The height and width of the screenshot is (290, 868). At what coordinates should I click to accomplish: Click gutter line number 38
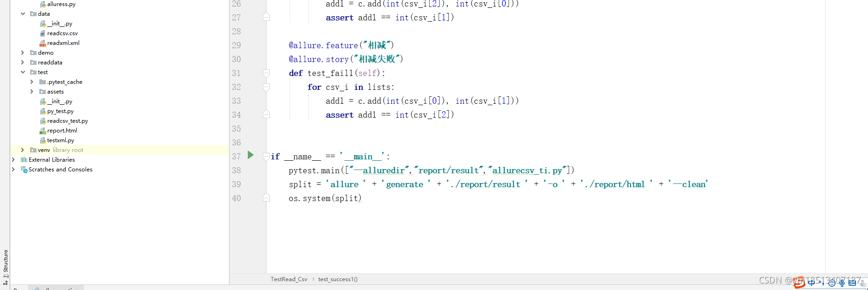pos(236,170)
